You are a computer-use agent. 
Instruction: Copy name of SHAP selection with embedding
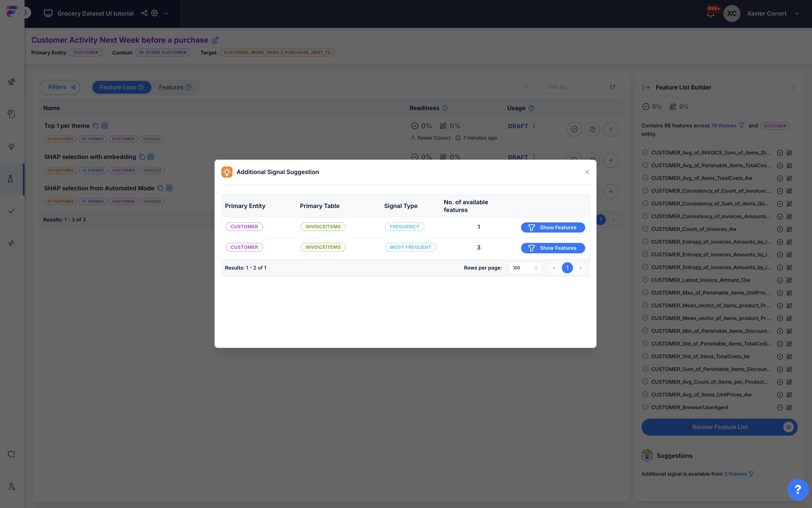point(142,157)
